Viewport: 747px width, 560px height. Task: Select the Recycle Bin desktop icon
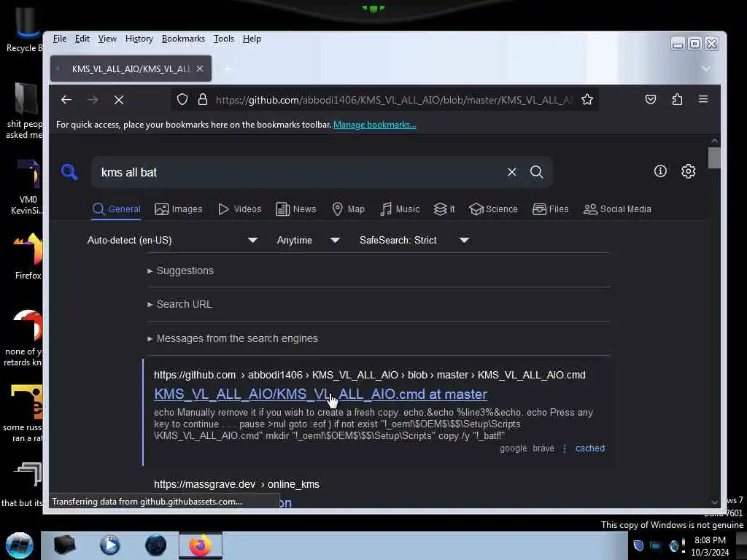click(24, 29)
